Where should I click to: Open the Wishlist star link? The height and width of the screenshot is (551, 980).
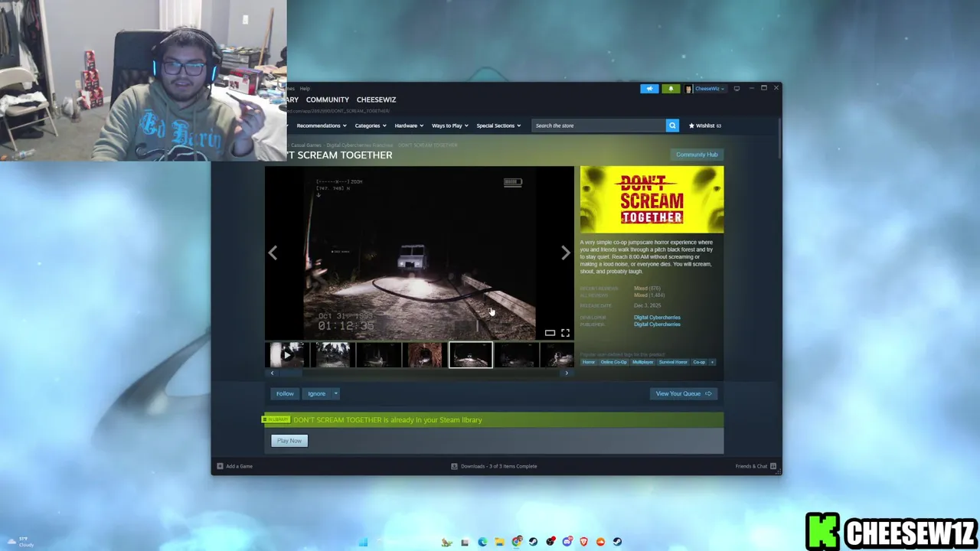click(x=705, y=126)
